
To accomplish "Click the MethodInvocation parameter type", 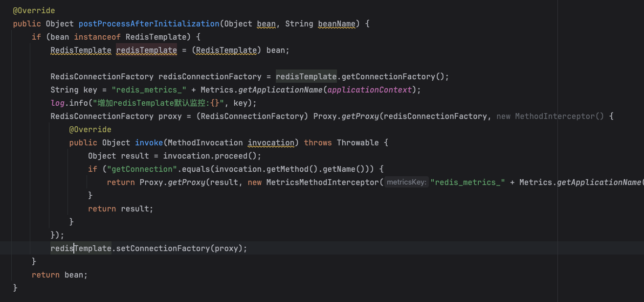I will click(205, 142).
